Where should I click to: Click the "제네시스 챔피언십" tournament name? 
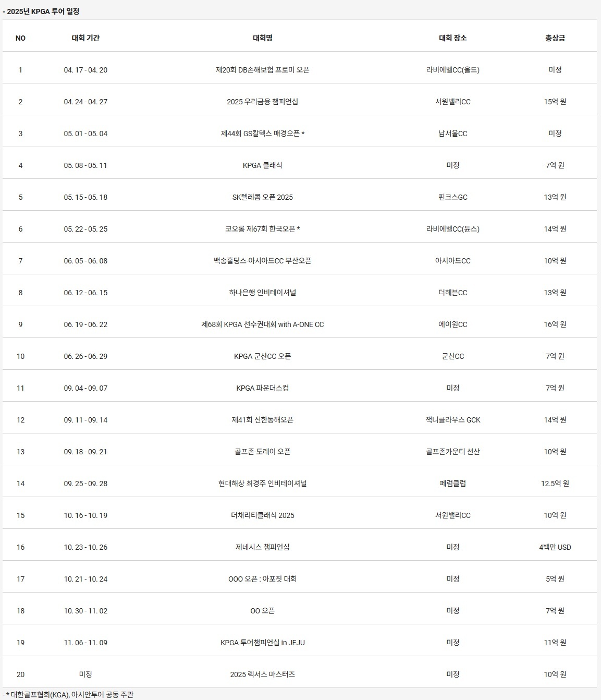coord(262,547)
